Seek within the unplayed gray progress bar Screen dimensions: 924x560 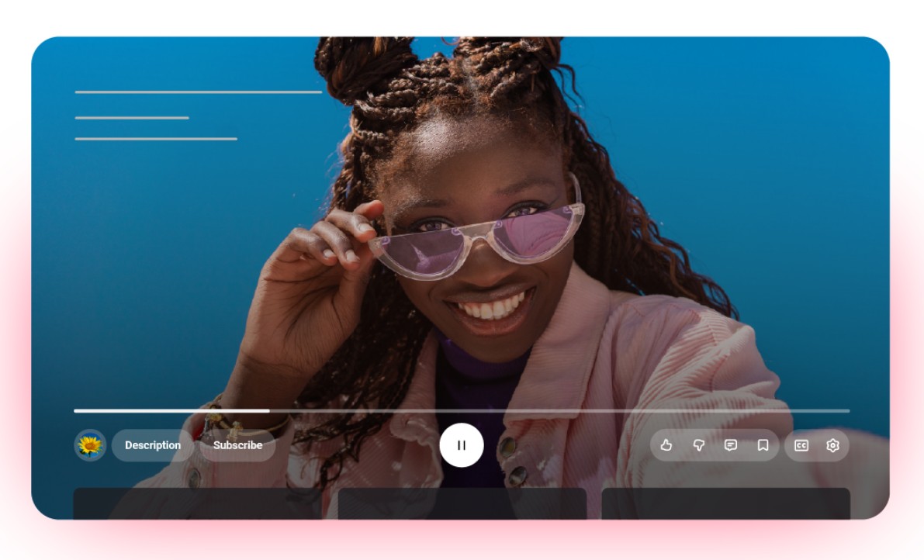point(559,410)
